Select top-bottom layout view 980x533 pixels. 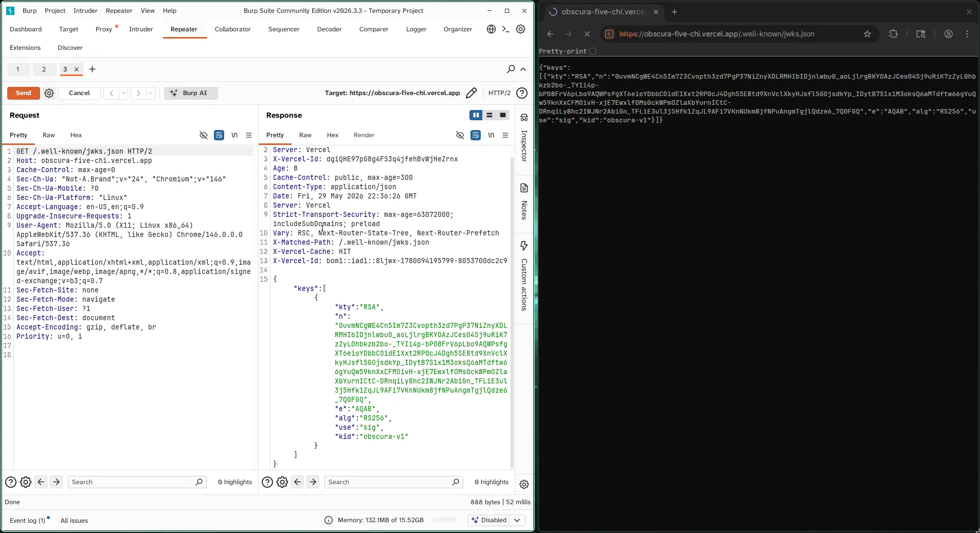coord(489,115)
